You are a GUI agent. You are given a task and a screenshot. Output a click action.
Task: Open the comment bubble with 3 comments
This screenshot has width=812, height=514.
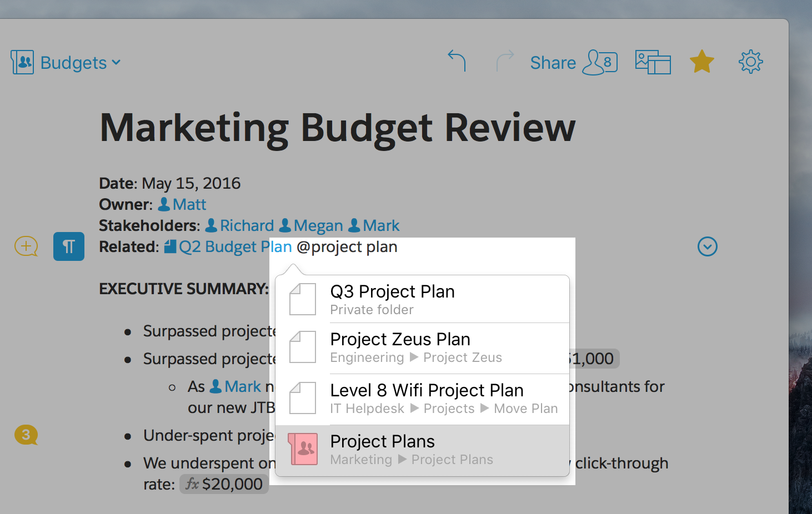[26, 435]
